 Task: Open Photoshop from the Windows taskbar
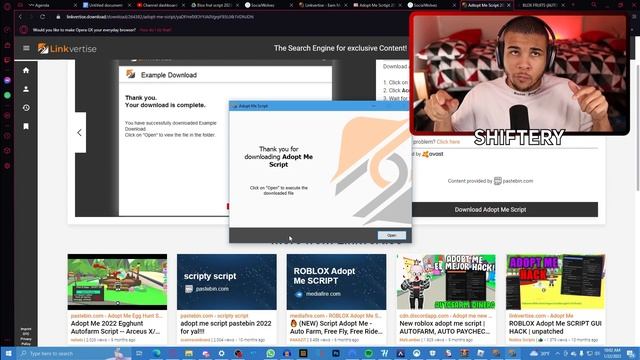tap(336, 353)
